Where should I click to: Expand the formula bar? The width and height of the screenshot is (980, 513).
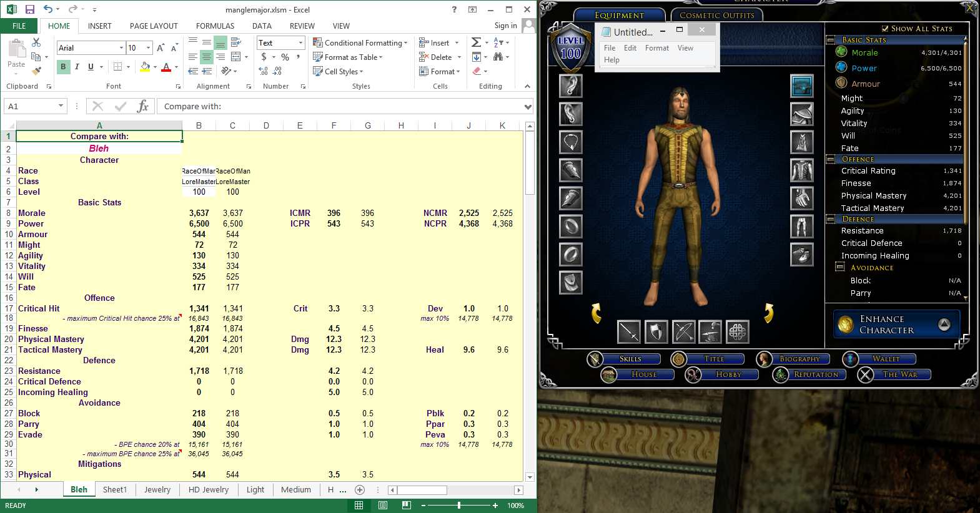click(528, 107)
